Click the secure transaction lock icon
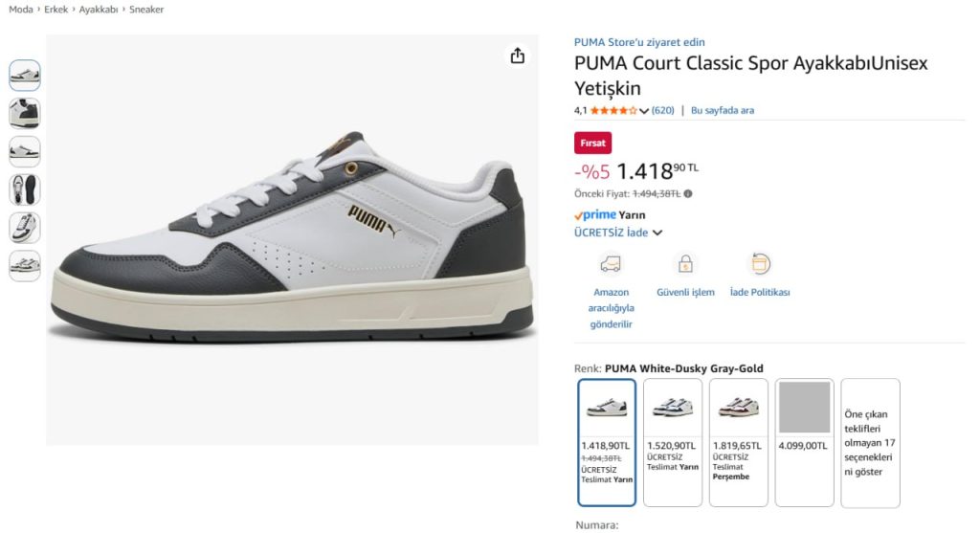980x533 pixels. click(685, 264)
